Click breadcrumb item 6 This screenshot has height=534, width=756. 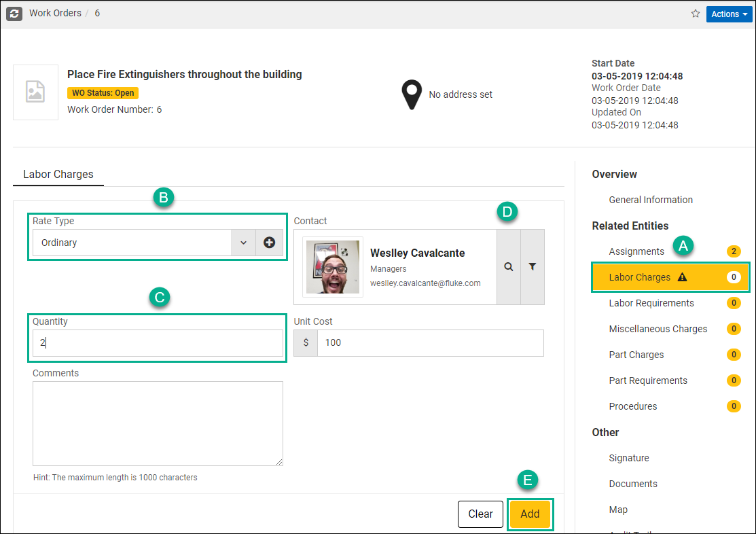coord(97,13)
